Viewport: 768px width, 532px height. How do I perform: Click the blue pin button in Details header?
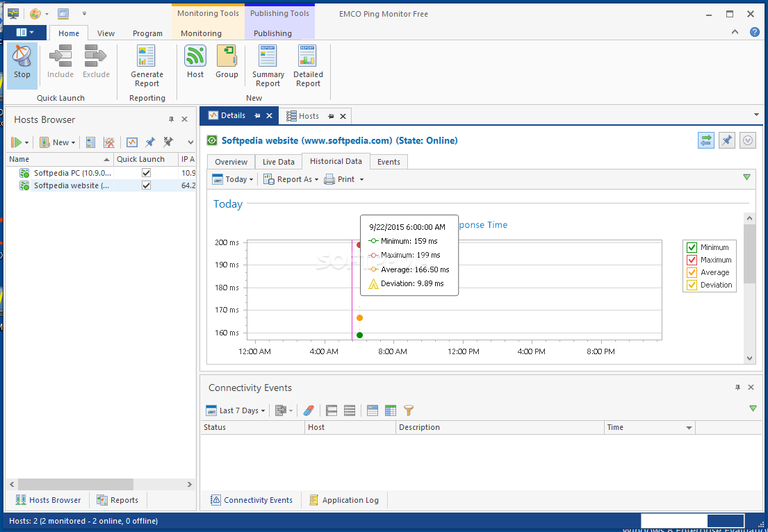tap(727, 140)
